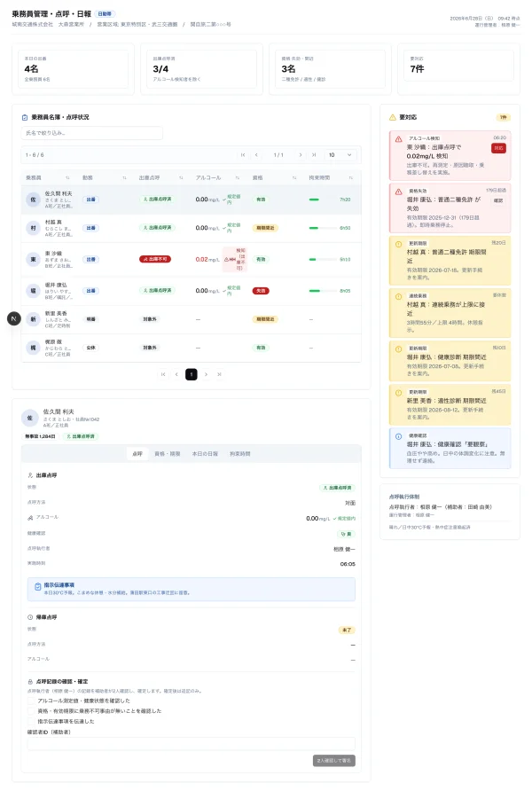Sort by the 勤務 column
The image size is (532, 791).
[124, 178]
